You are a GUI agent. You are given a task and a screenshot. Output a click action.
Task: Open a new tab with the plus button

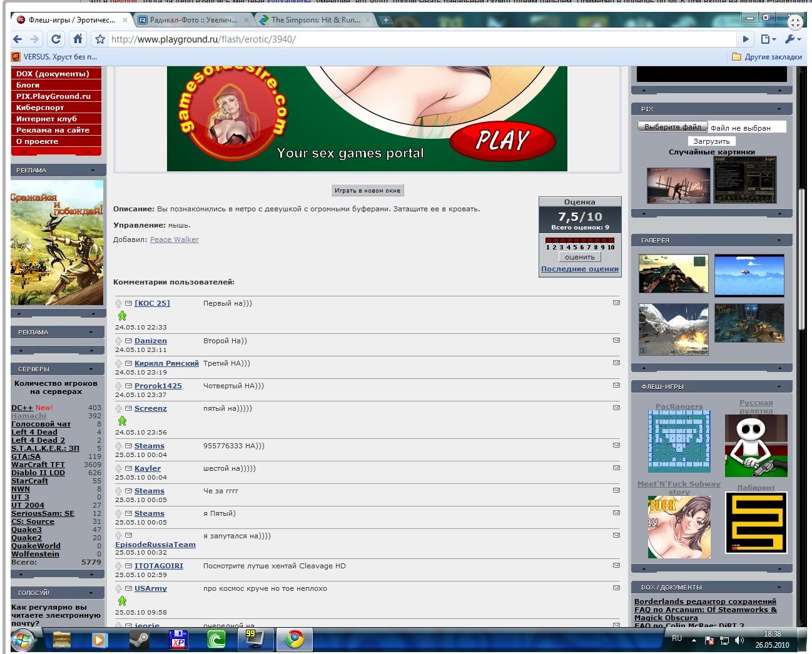[x=386, y=20]
